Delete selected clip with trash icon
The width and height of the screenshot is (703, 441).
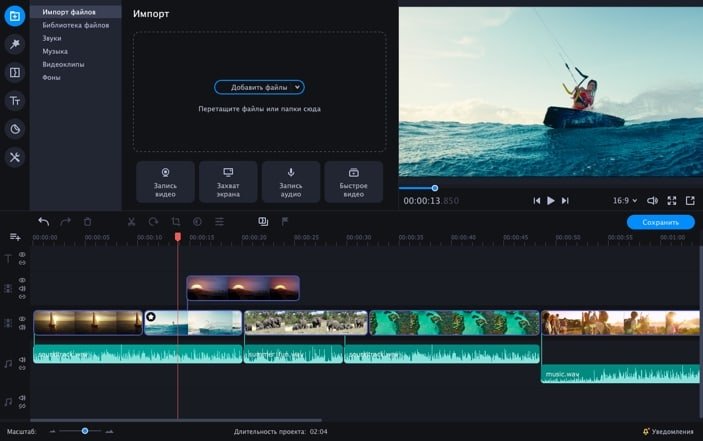point(87,222)
